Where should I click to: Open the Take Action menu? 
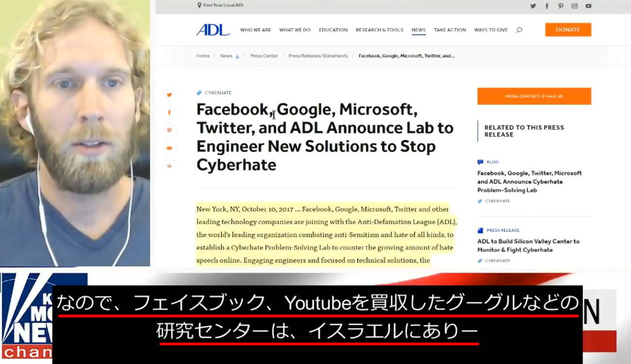click(450, 30)
